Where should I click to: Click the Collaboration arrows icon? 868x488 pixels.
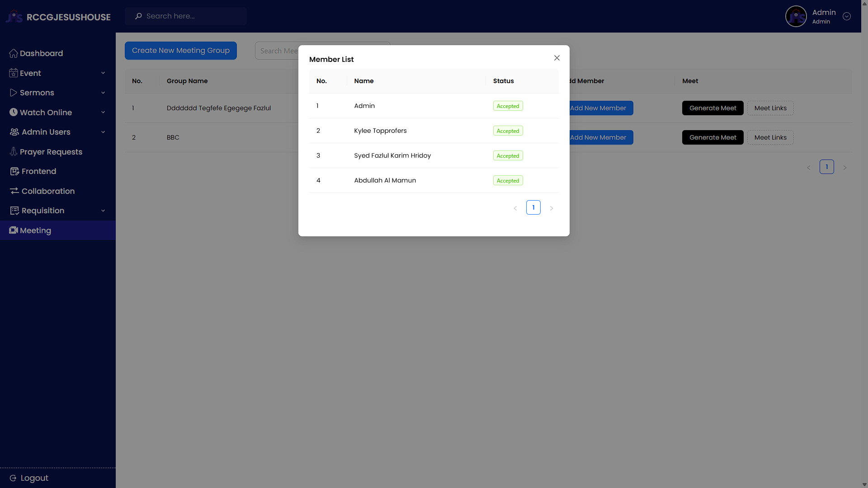[x=14, y=191]
